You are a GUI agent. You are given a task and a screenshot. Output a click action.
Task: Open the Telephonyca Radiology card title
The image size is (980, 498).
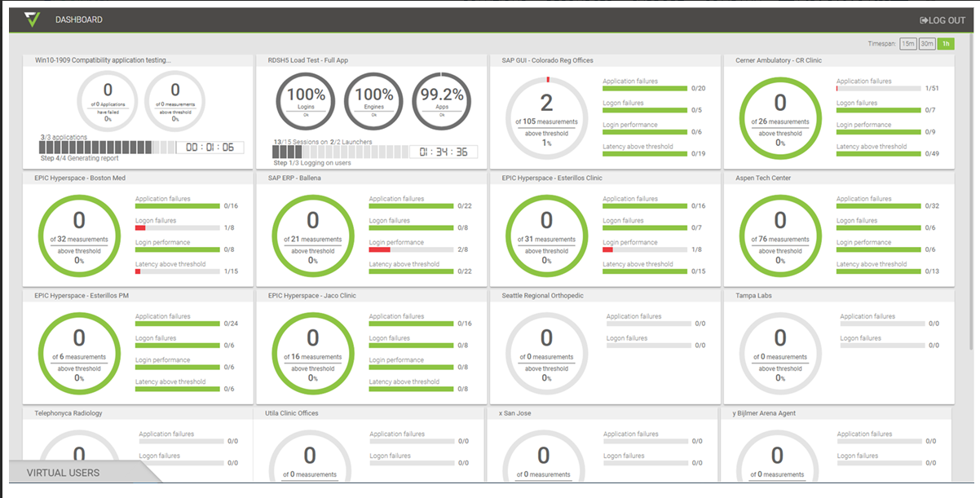68,413
